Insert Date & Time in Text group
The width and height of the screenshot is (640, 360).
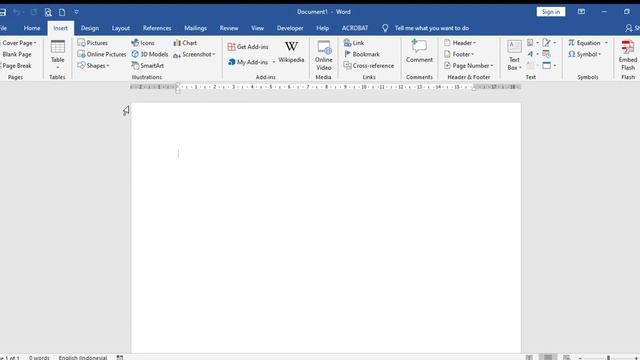click(x=547, y=54)
